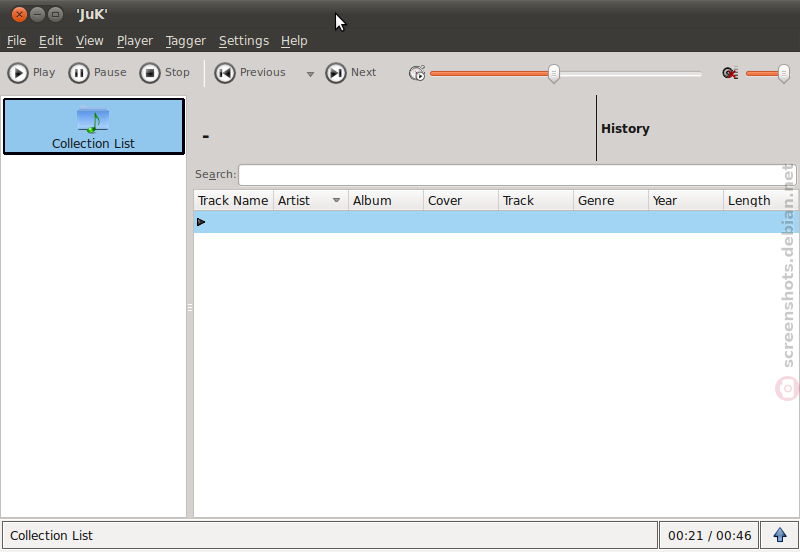Open the Settings menu
Screen dimensions: 800x552
coord(244,41)
